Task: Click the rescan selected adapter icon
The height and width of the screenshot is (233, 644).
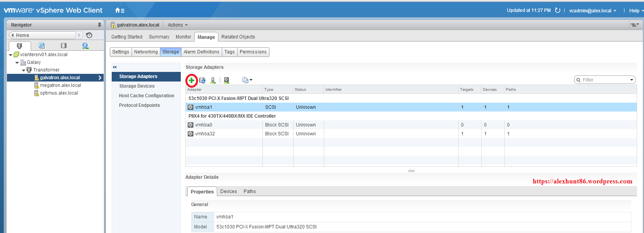Action: coord(226,80)
